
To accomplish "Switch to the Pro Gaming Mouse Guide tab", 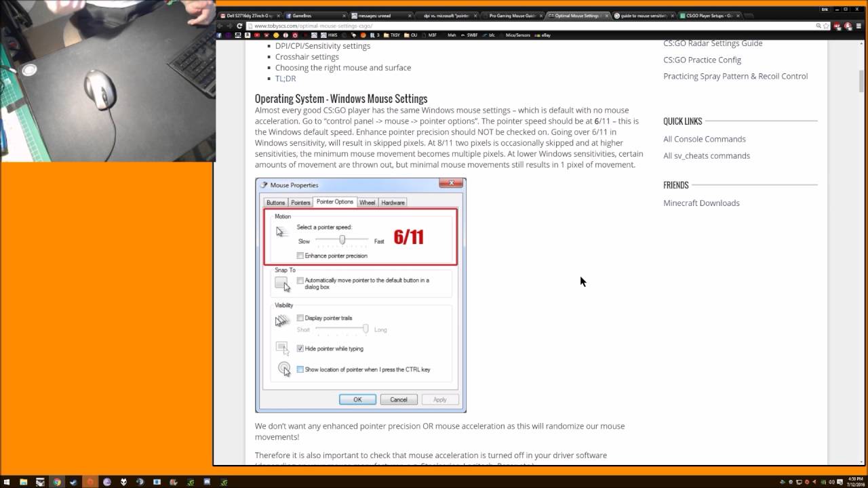I will click(514, 15).
